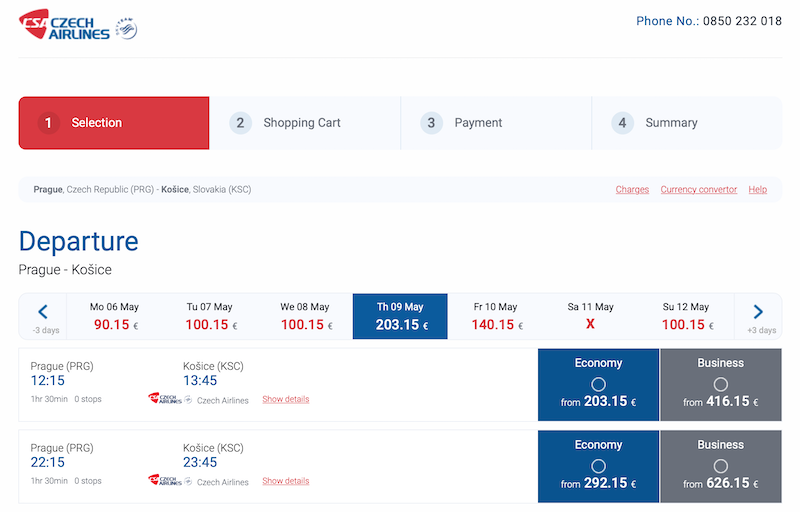Click the 12:15 departure time
The height and width of the screenshot is (512, 800).
[47, 381]
